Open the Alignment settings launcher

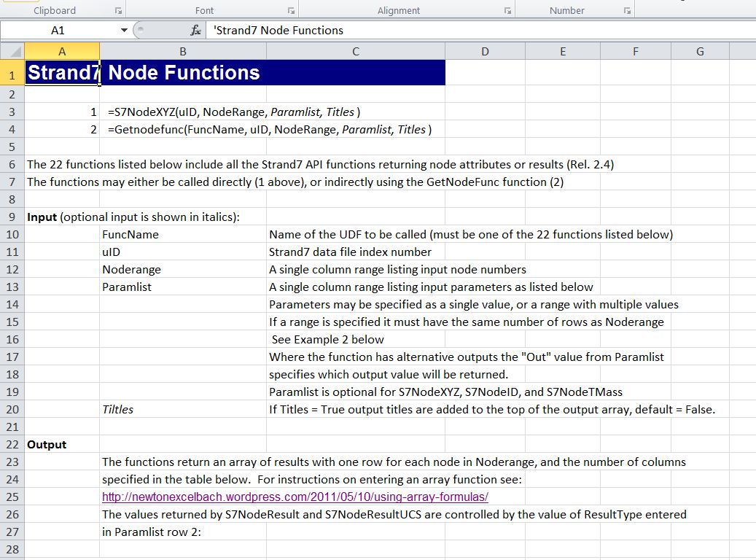coord(507,11)
